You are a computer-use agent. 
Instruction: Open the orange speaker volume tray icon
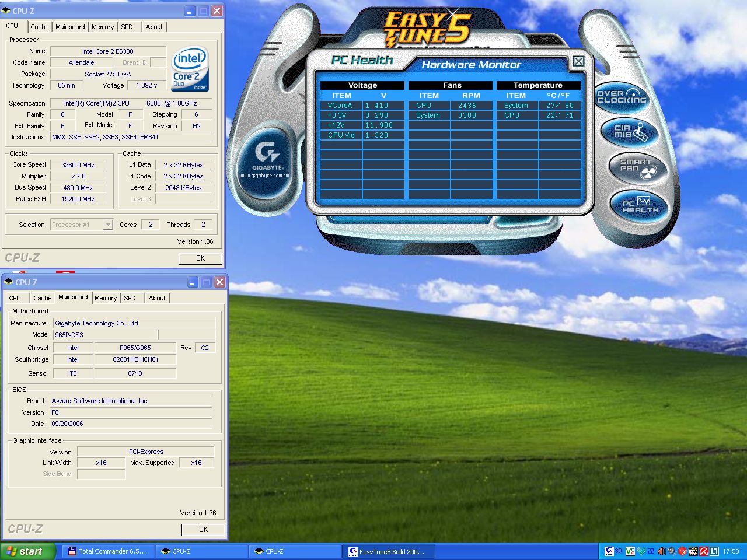(x=662, y=551)
